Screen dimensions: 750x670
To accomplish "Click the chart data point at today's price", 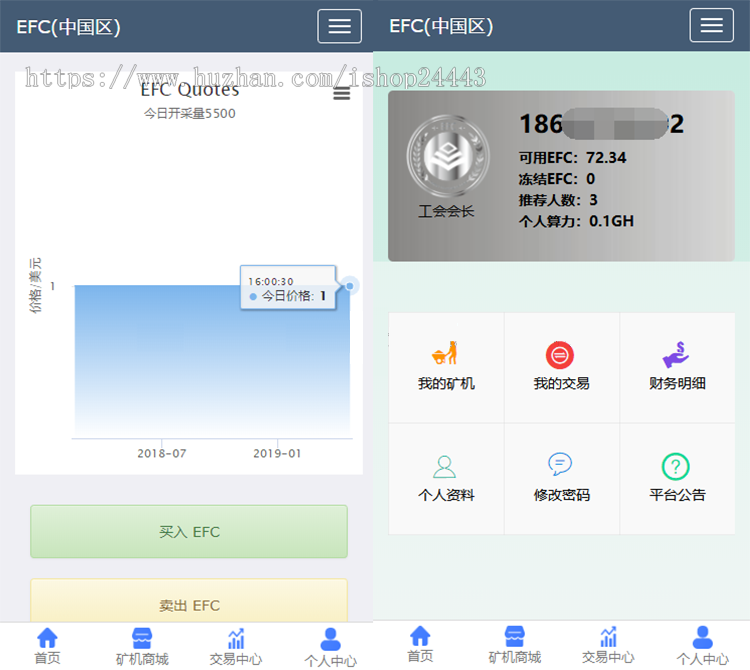I will [350, 286].
